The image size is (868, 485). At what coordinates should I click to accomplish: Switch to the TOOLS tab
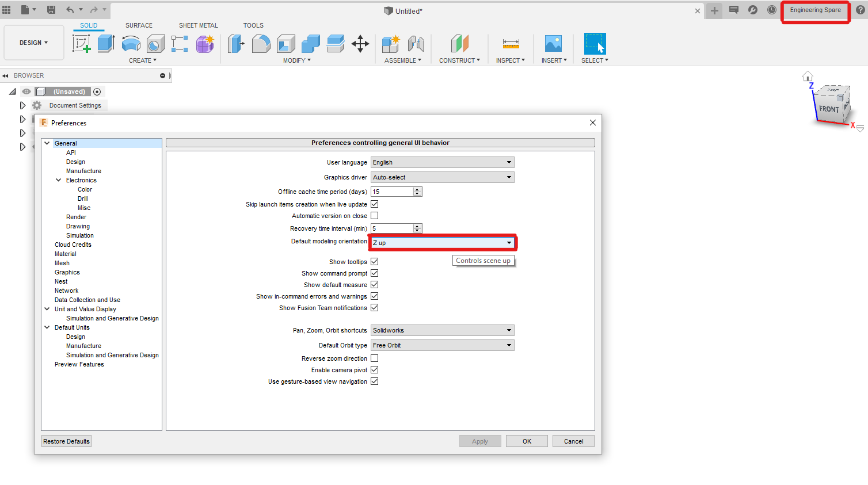point(253,25)
